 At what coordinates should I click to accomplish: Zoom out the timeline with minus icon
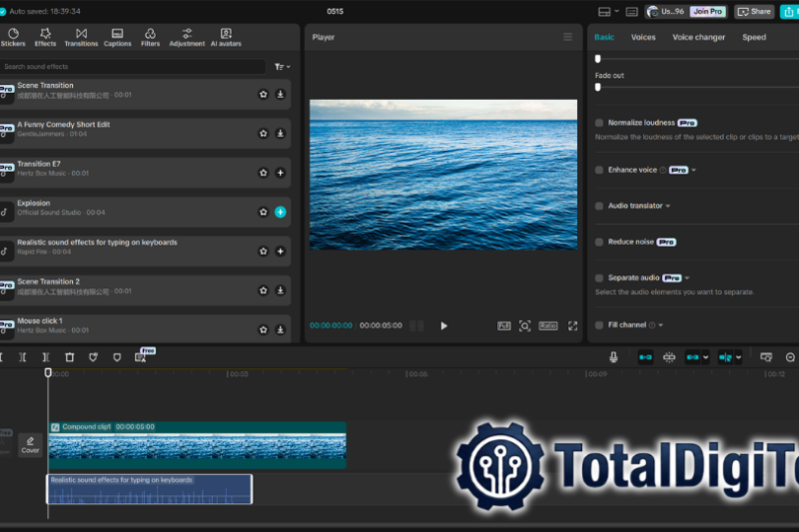[790, 357]
